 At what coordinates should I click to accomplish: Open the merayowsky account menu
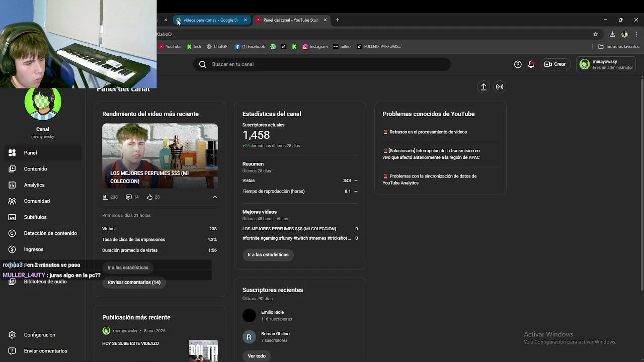(607, 64)
